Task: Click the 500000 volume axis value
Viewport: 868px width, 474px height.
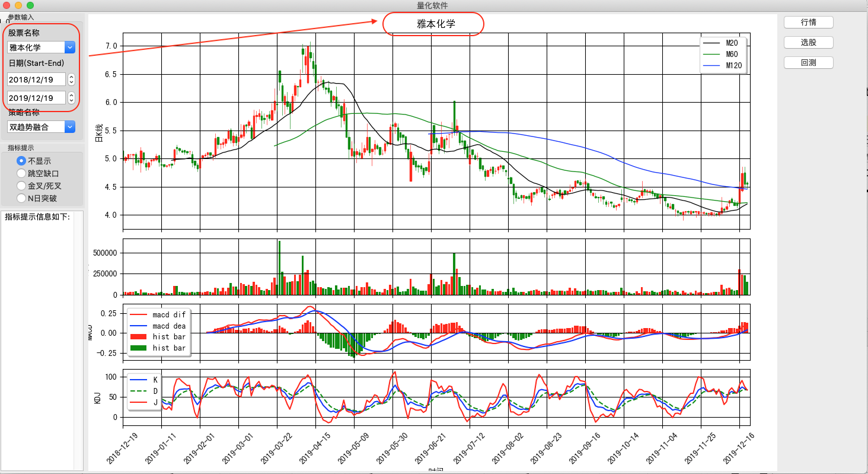Action: (x=106, y=253)
